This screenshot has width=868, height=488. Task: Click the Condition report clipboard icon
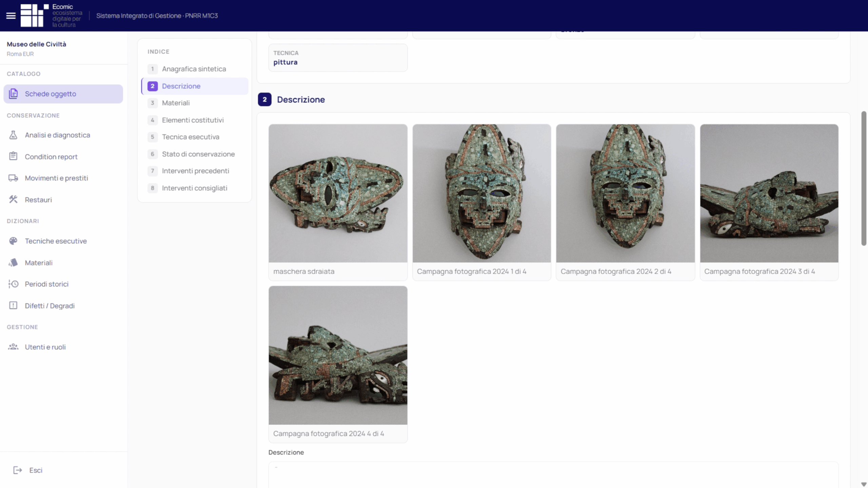pyautogui.click(x=13, y=156)
